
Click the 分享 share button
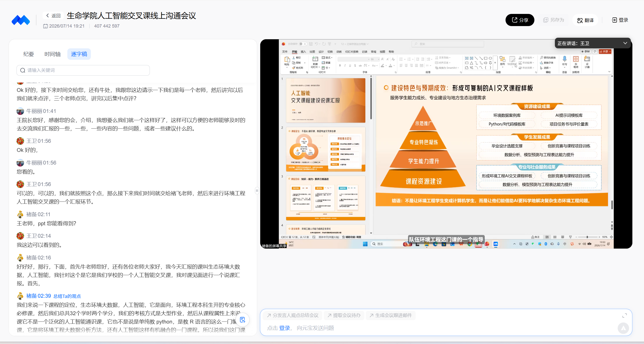[x=520, y=20]
